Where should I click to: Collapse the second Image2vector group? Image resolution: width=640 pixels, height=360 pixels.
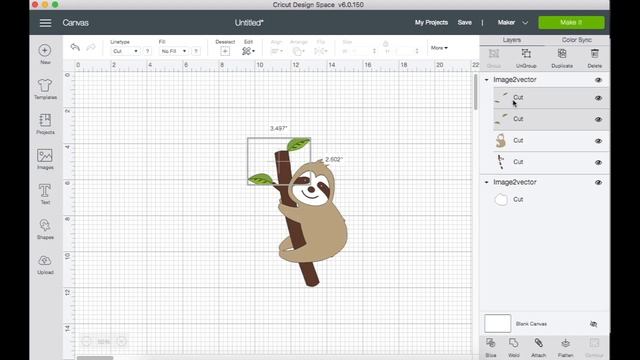click(487, 182)
